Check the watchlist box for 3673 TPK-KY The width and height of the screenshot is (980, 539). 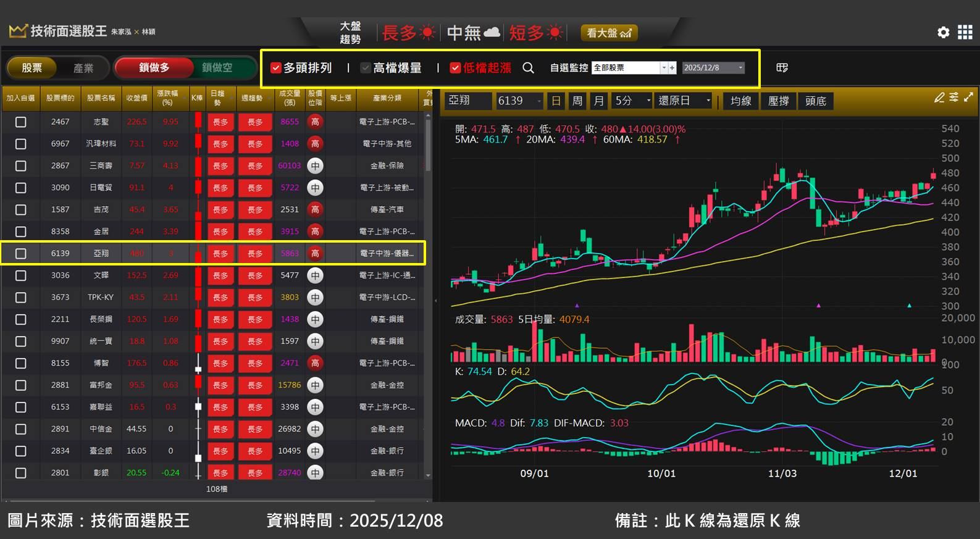pos(20,297)
